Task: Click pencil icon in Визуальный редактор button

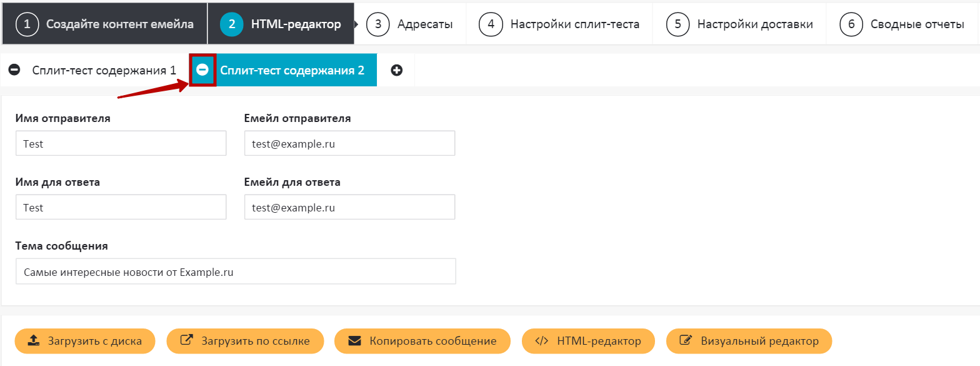Action: [686, 341]
